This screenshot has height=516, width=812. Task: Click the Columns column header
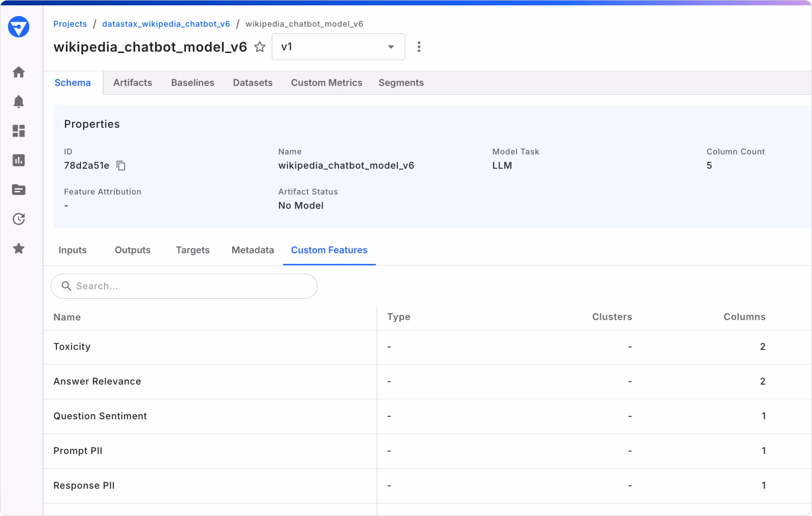(744, 317)
